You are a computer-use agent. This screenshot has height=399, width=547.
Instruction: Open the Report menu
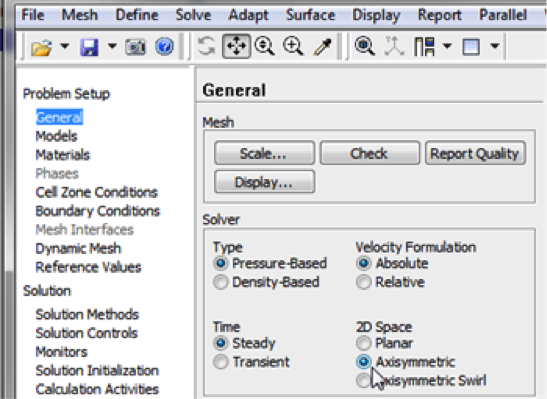point(440,16)
